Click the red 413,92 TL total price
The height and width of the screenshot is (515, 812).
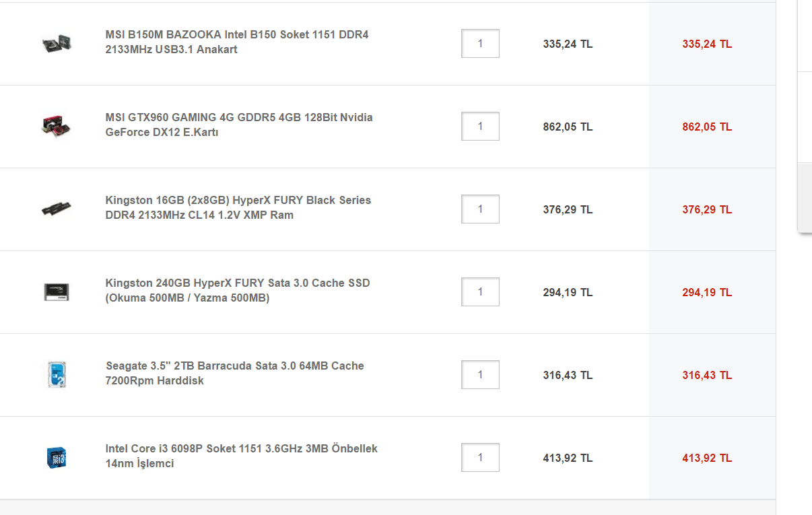point(707,458)
